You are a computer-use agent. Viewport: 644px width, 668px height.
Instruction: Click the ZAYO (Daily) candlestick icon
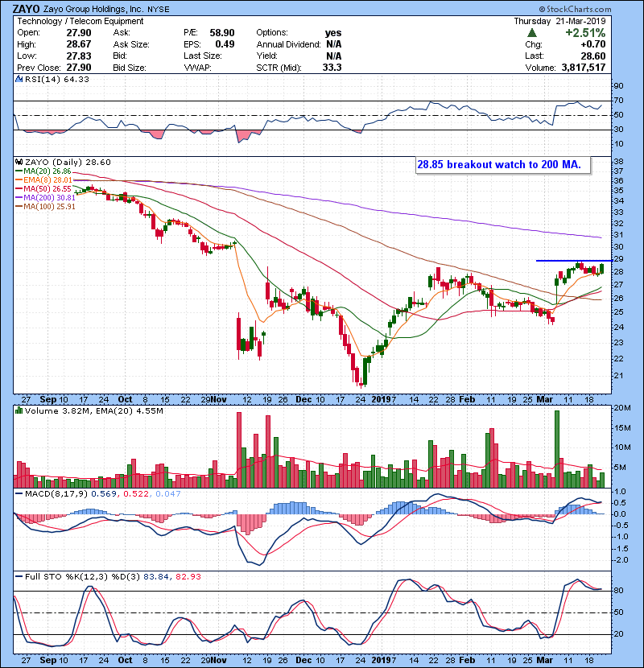19,162
